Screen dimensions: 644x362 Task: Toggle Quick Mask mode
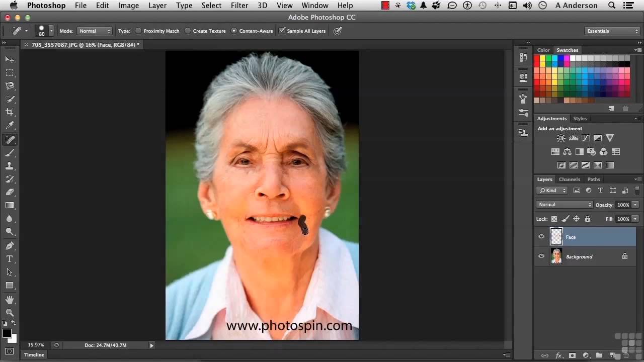(x=10, y=351)
